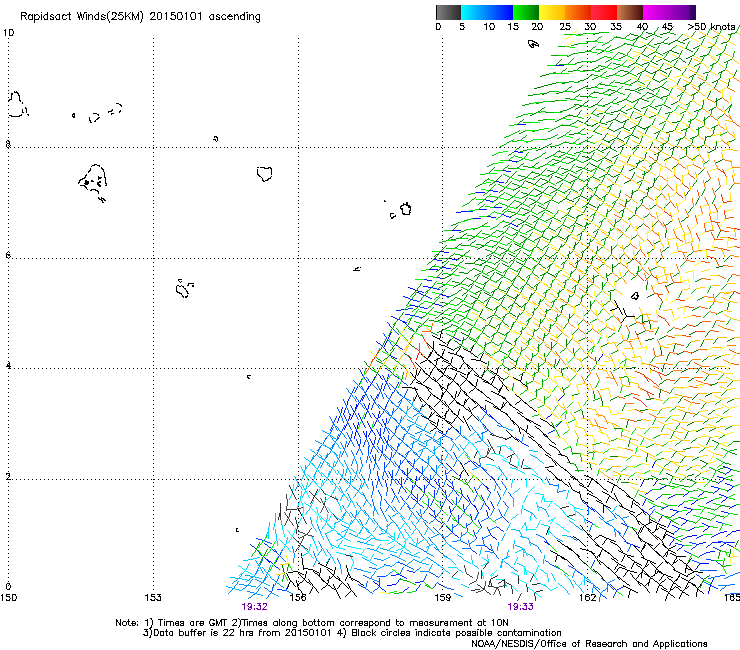The height and width of the screenshot is (650, 740).
Task: Click the '2' latitude axis label
Action: point(8,476)
